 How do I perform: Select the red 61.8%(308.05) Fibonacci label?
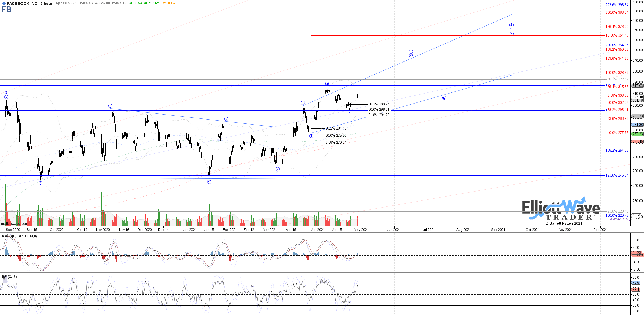pos(618,96)
